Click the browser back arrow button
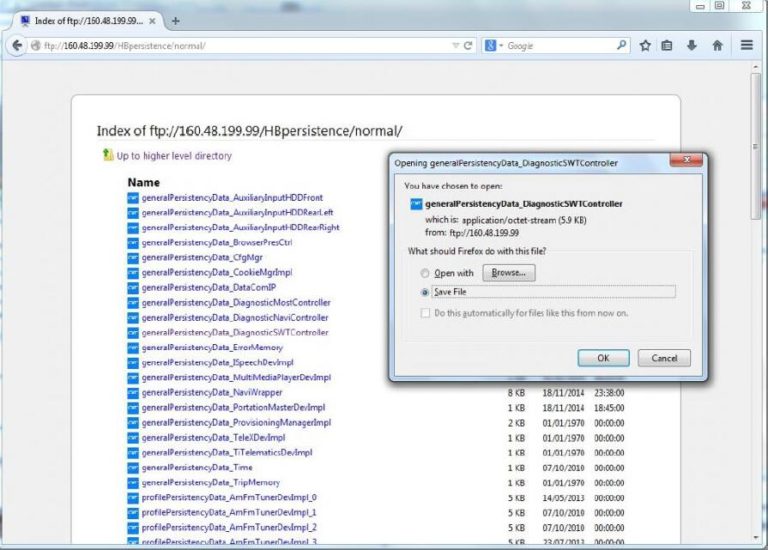This screenshot has width=768, height=550. (16, 46)
